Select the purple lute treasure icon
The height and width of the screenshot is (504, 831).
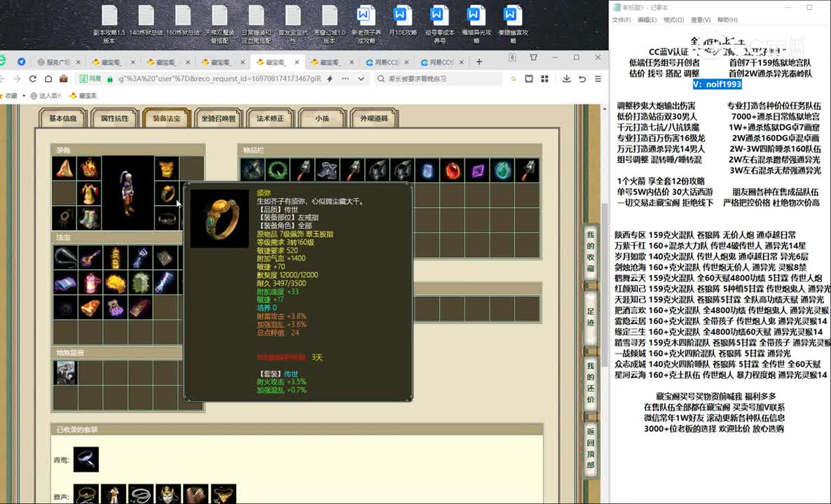90,258
